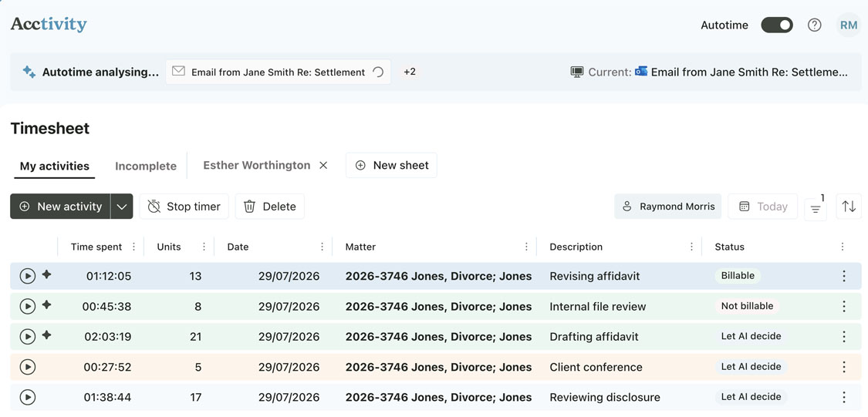The height and width of the screenshot is (417, 868).
Task: Open the Date column menu
Action: [x=323, y=247]
